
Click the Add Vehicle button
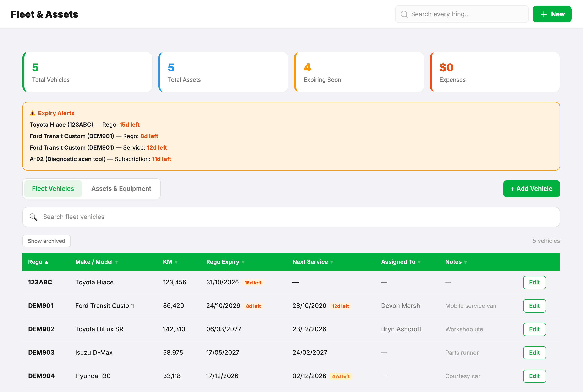click(x=531, y=189)
